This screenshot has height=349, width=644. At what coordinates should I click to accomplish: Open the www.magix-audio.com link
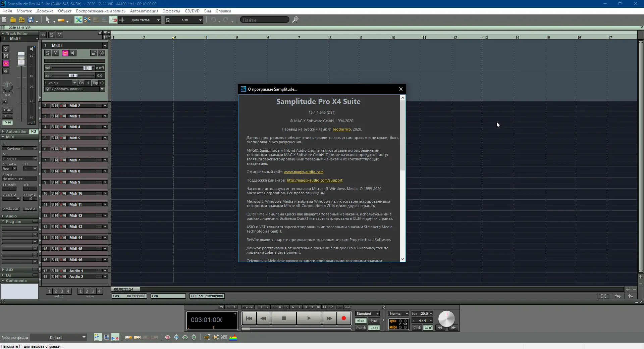click(x=304, y=172)
